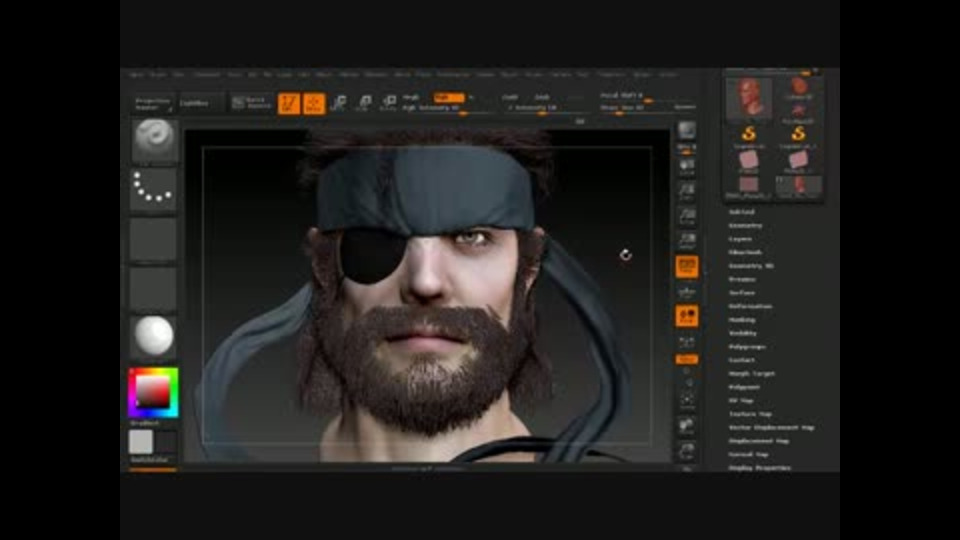Image resolution: width=960 pixels, height=540 pixels.
Task: Click the right shelf Scale view icon
Action: 687,451
